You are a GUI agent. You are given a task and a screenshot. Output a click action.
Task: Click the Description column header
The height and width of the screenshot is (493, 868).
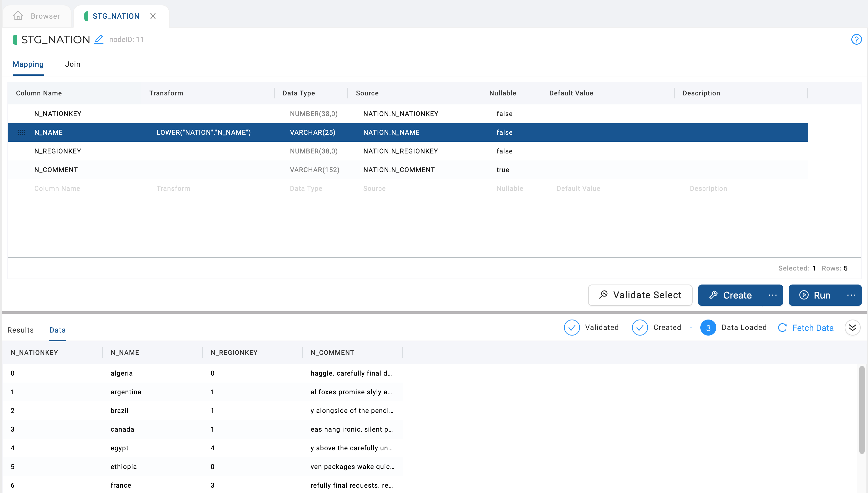701,93
